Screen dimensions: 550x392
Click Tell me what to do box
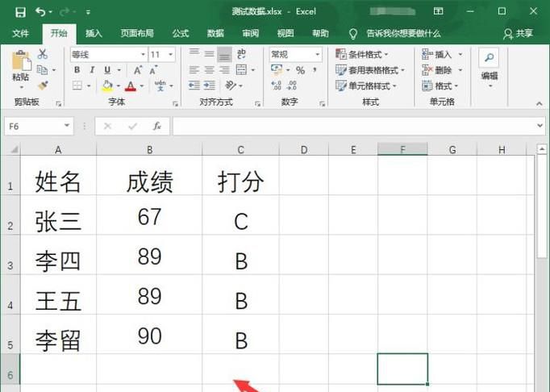click(x=395, y=34)
